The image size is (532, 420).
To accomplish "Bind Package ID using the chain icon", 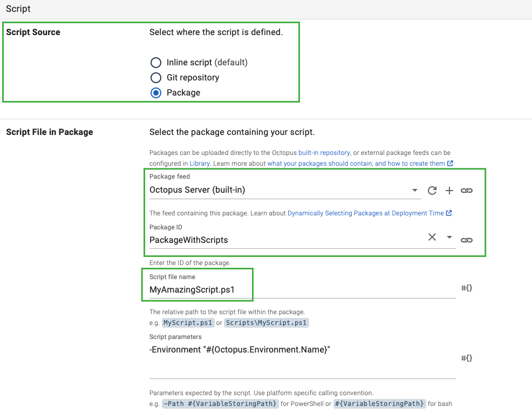I will [x=467, y=240].
